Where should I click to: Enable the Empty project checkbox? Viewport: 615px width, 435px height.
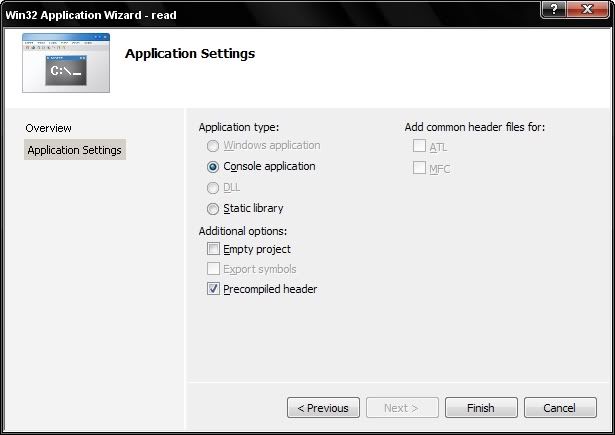[x=212, y=249]
